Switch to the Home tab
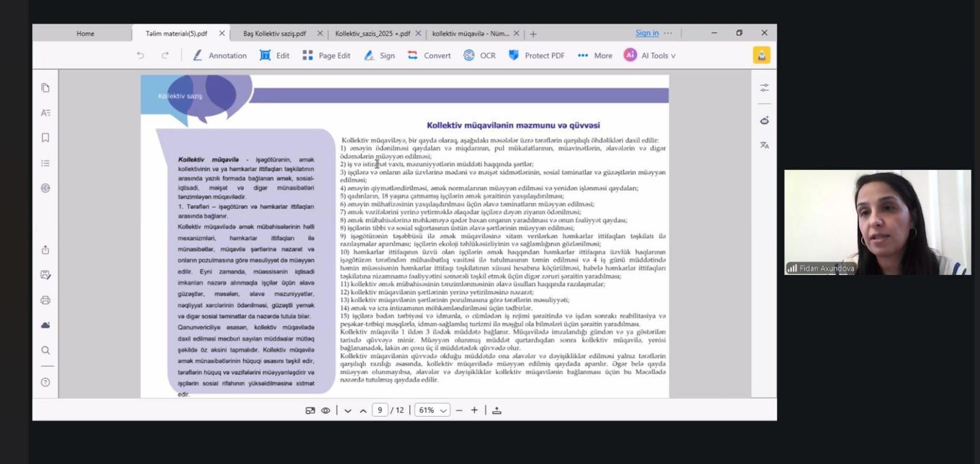 (x=85, y=34)
